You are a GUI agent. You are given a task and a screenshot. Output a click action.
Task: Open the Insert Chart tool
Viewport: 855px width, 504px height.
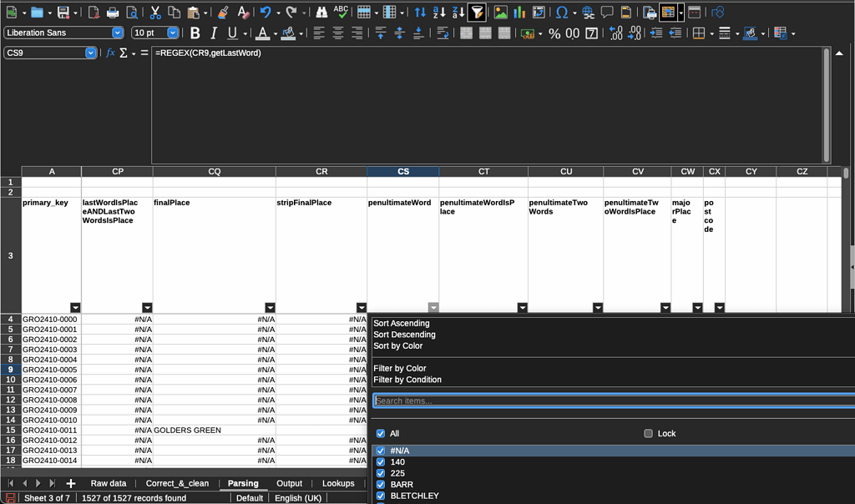point(519,12)
